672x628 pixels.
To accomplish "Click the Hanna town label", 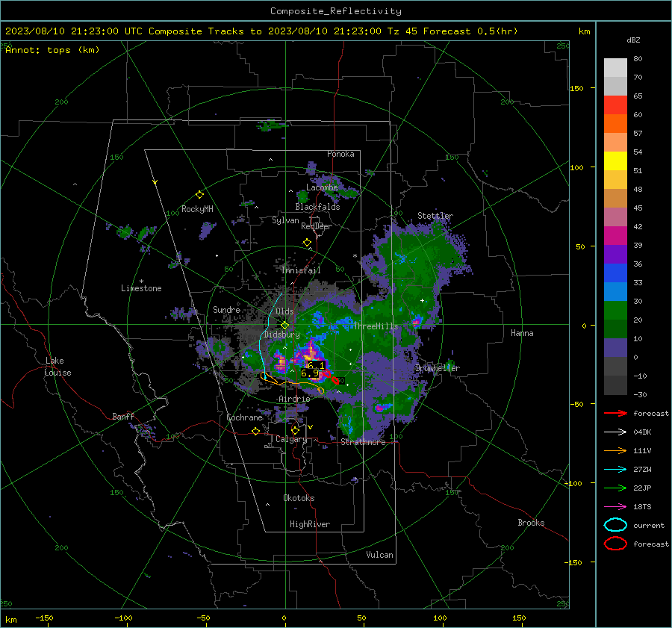I will coord(522,333).
